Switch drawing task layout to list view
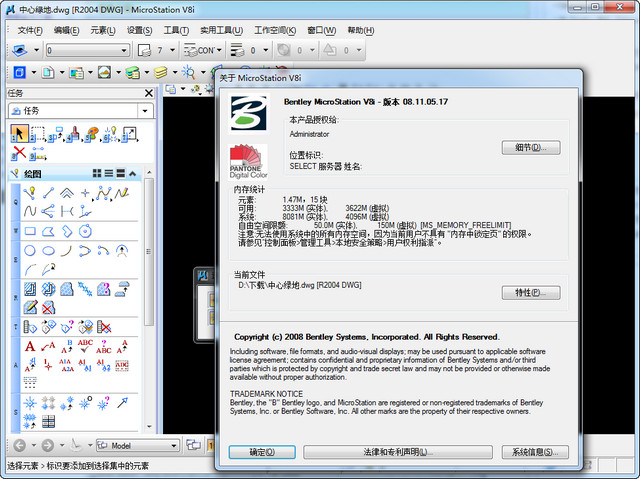This screenshot has height=479, width=640. tap(109, 173)
